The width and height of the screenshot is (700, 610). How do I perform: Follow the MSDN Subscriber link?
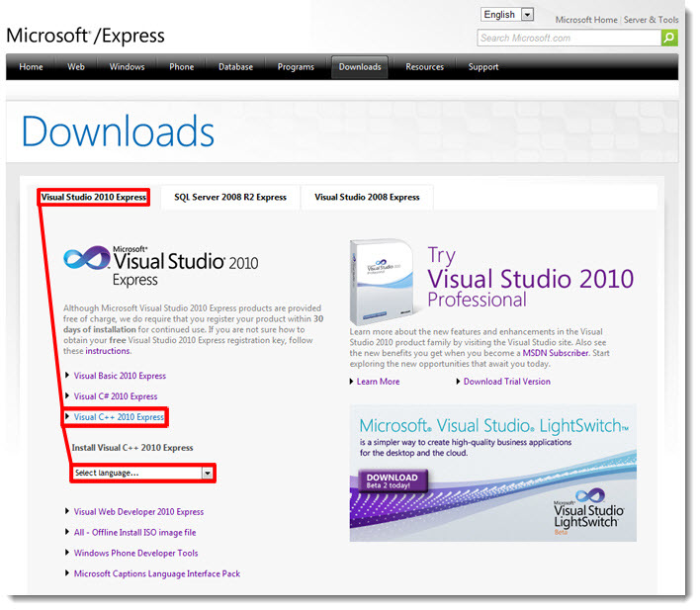pos(556,353)
